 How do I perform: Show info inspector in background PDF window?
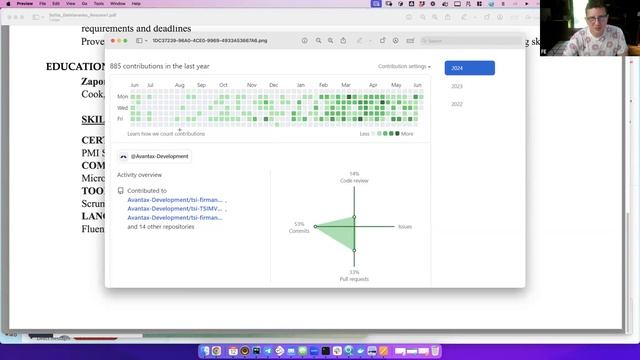coord(409,17)
